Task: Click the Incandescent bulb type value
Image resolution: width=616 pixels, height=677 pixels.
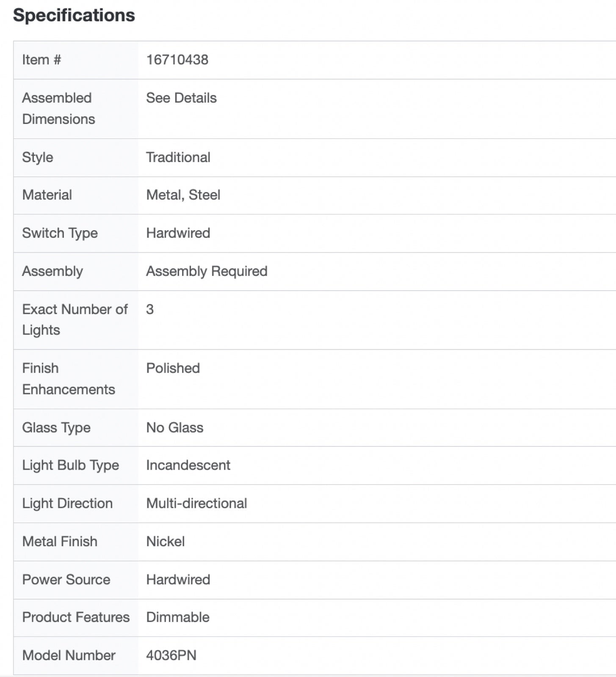Action: 188,465
